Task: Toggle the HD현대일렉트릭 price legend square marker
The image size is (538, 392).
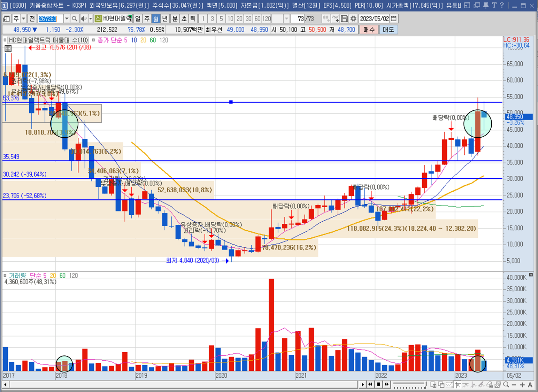Action: click(x=5, y=40)
